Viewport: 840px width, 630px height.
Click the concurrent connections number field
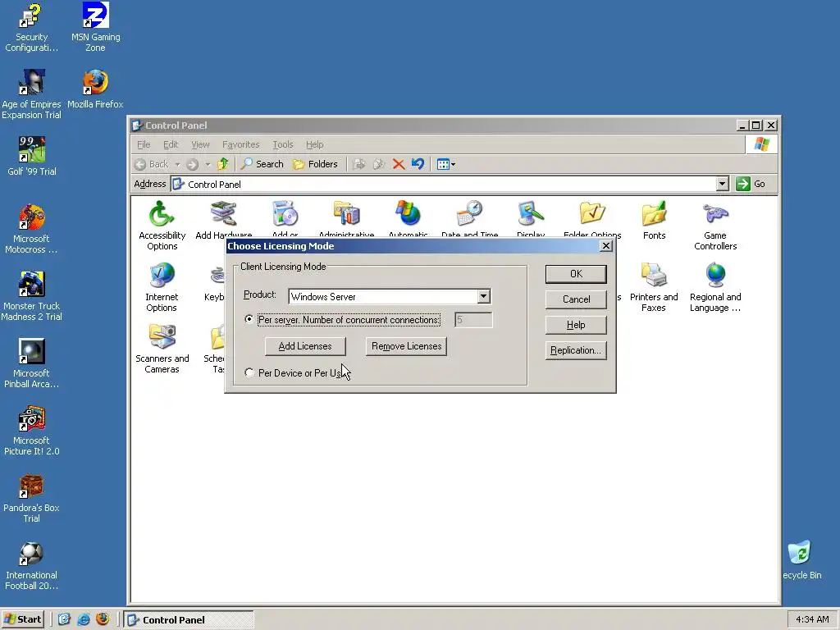(473, 320)
